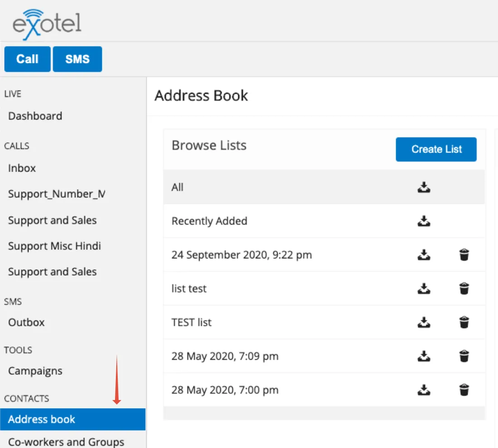Open the SMS Outbox
Viewport: 498px width, 448px height.
[x=26, y=322]
